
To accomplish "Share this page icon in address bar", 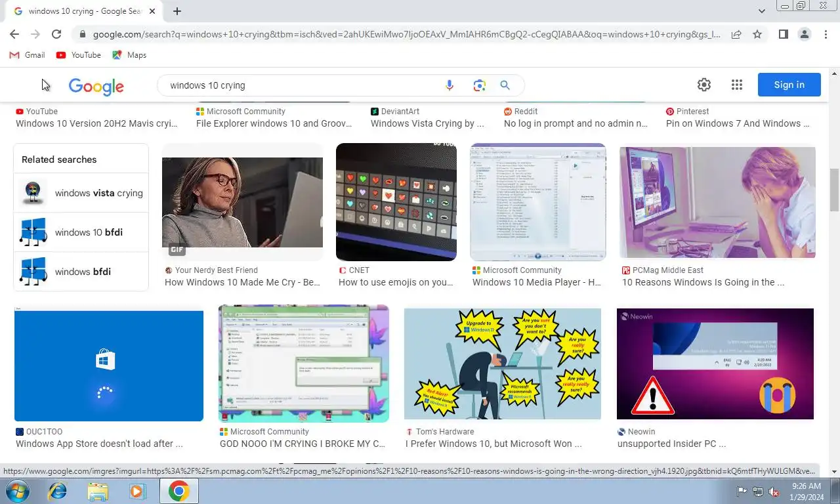I will coord(736,34).
